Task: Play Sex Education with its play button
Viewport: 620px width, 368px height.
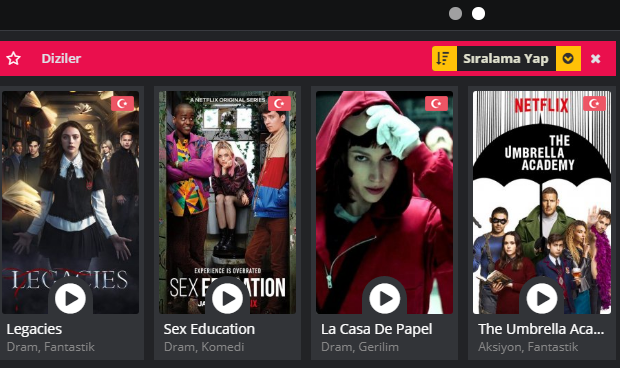Action: click(x=227, y=298)
